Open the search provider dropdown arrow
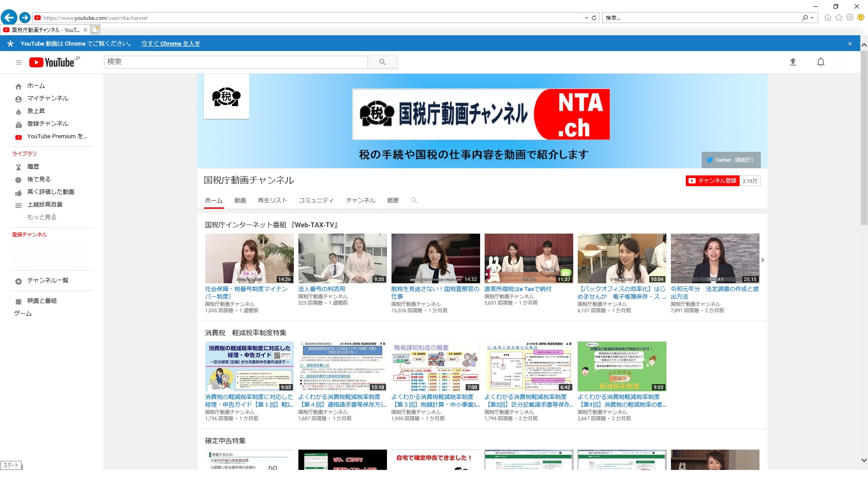Viewport: 868px width, 488px height. [x=812, y=18]
